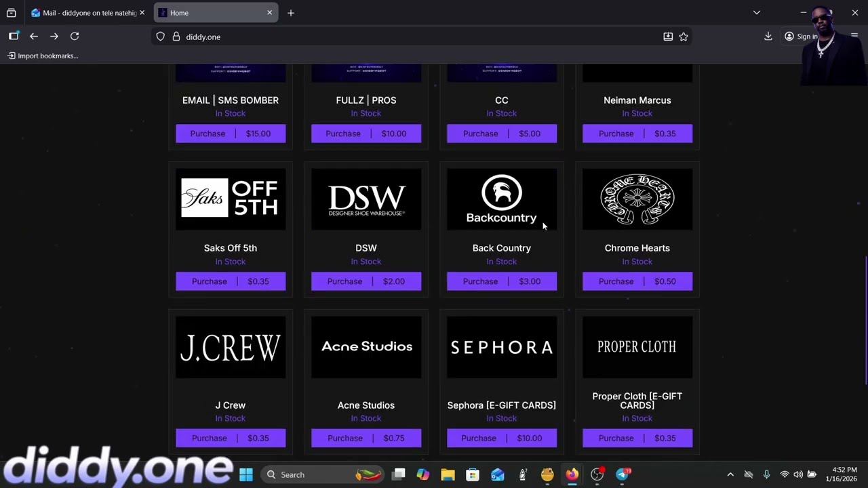Click the taskbar Search box
Image resolution: width=868 pixels, height=488 pixels.
[322, 474]
